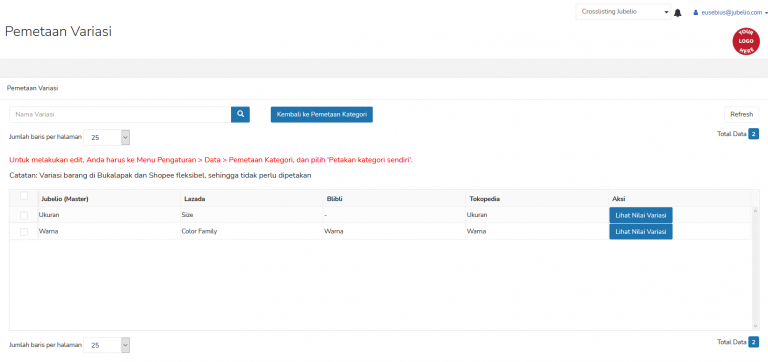Click the red Your Logo Here badge
The image size is (768, 362).
pyautogui.click(x=746, y=41)
